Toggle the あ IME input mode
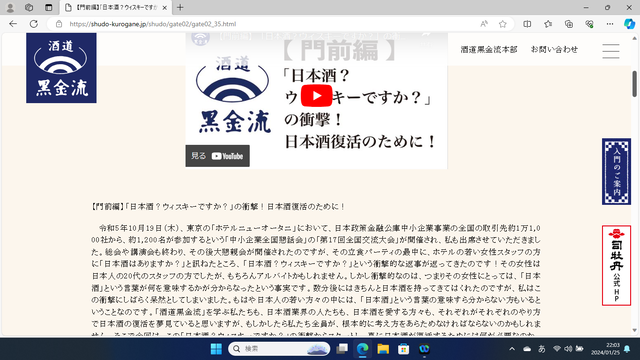Image resolution: width=640 pixels, height=360 pixels. tap(542, 349)
